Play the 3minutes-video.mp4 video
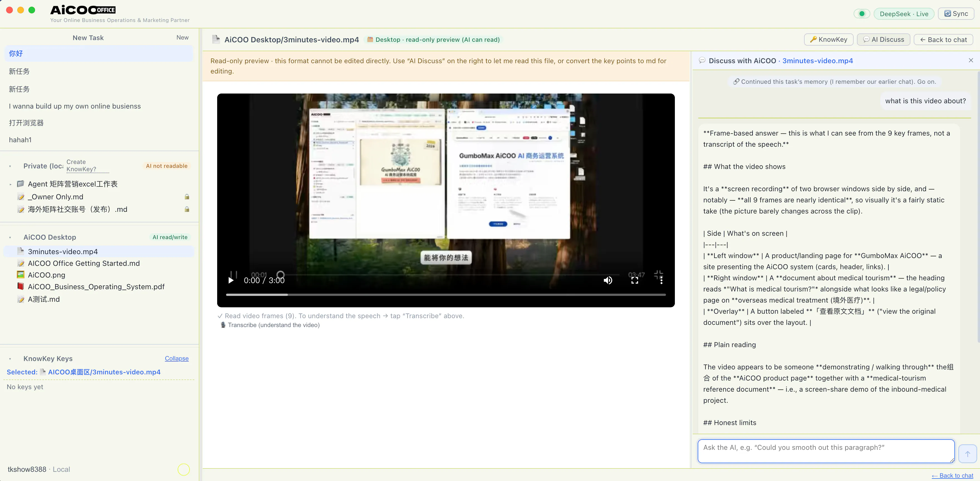This screenshot has width=980, height=481. click(x=231, y=280)
